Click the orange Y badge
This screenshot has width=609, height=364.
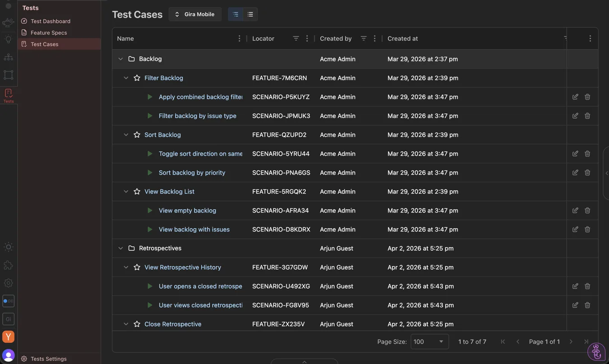8,337
